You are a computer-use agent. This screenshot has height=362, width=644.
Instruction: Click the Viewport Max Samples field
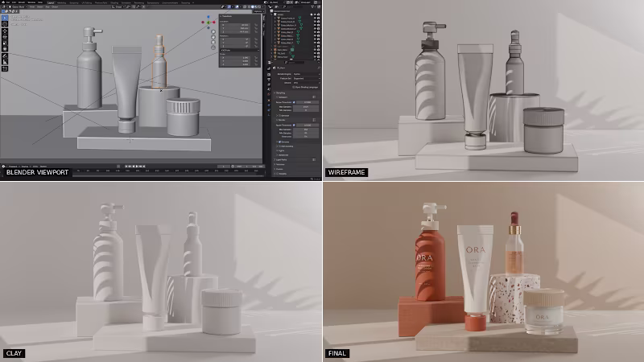pos(306,107)
